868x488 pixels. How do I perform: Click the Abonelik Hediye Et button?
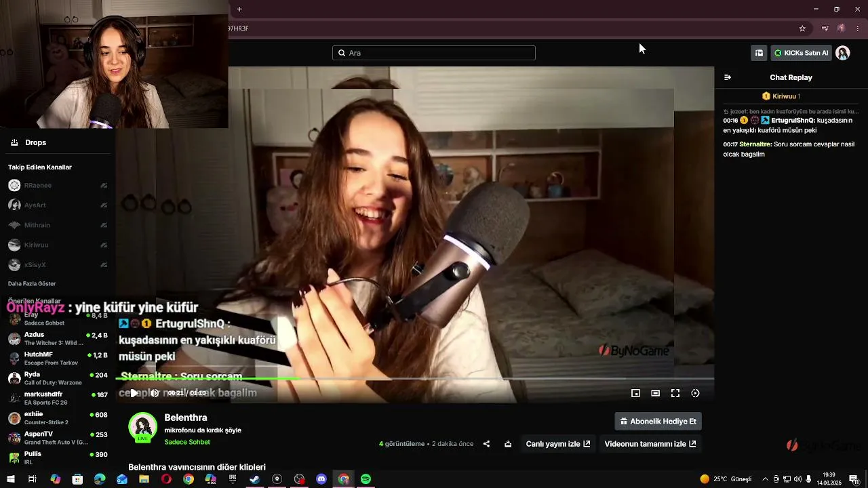[658, 422]
